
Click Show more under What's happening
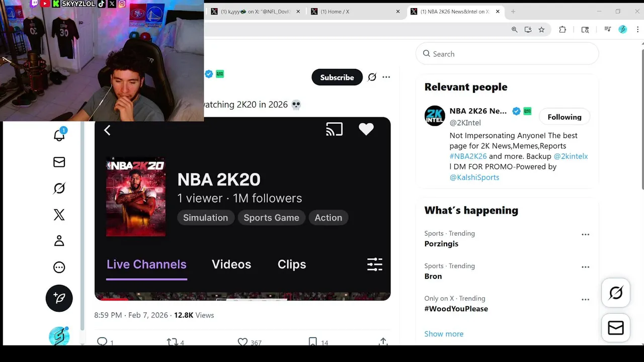click(444, 334)
